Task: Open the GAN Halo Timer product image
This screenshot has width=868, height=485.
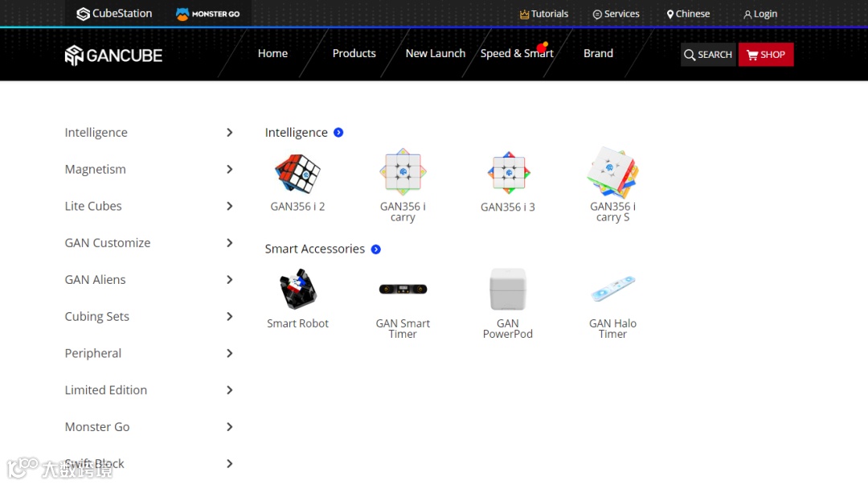Action: click(612, 288)
